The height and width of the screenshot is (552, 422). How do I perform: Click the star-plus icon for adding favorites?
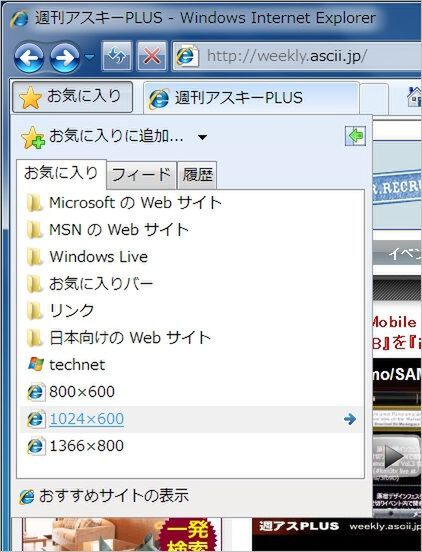coord(33,138)
